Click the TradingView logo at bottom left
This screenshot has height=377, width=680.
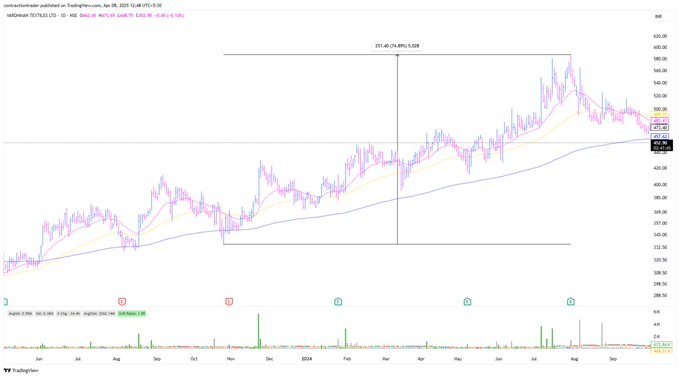[x=21, y=370]
